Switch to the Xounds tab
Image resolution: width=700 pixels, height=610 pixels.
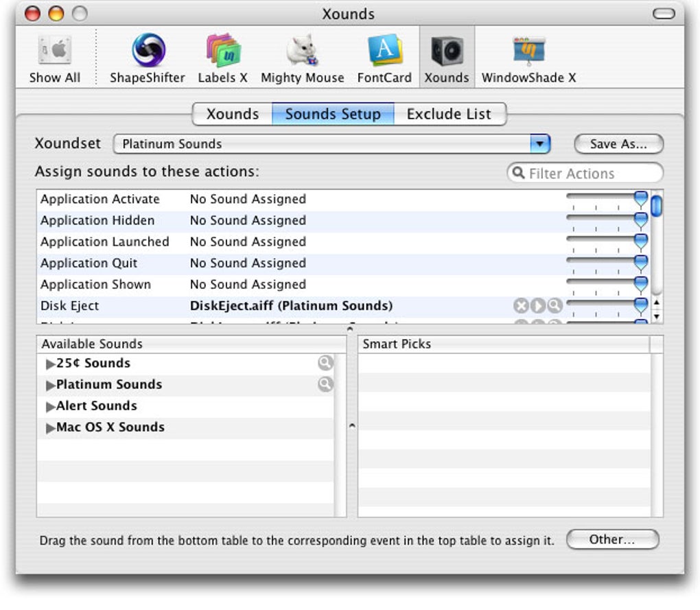(x=232, y=114)
